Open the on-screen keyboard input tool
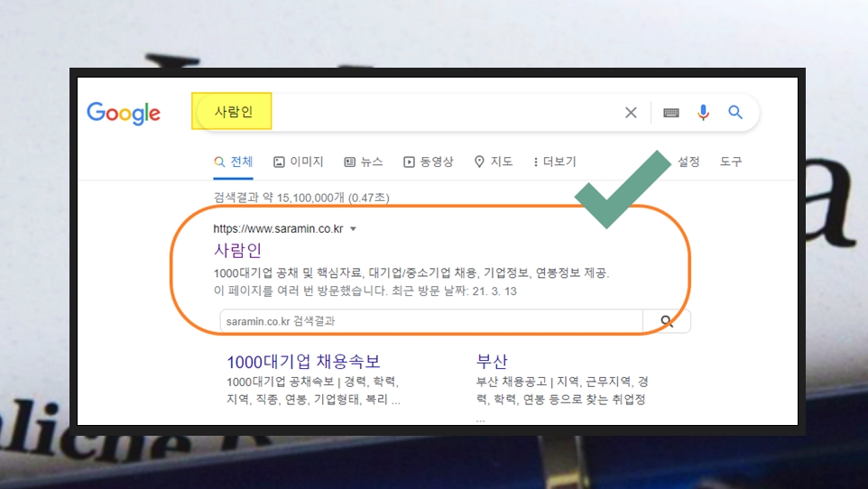The image size is (868, 489). [x=671, y=113]
